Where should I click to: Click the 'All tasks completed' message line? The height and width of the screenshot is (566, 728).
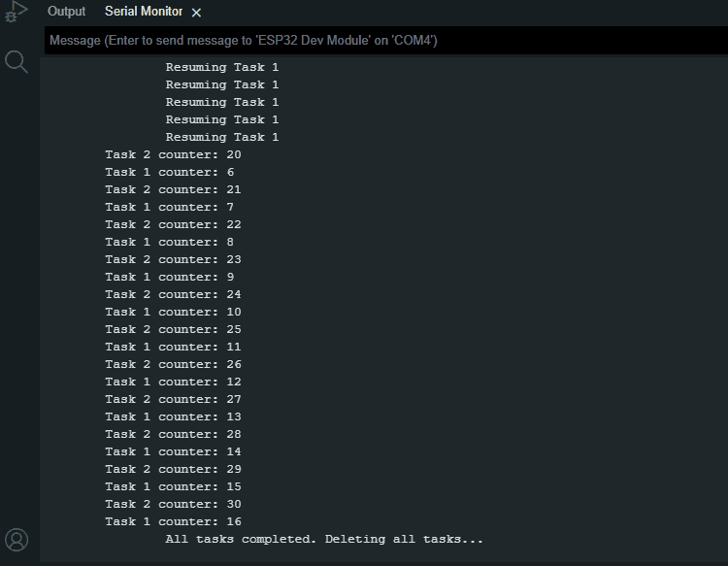click(x=324, y=539)
